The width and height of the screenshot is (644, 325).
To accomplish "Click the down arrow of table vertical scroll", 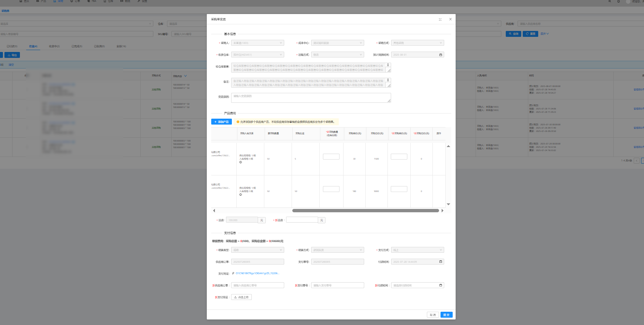I will click(448, 204).
